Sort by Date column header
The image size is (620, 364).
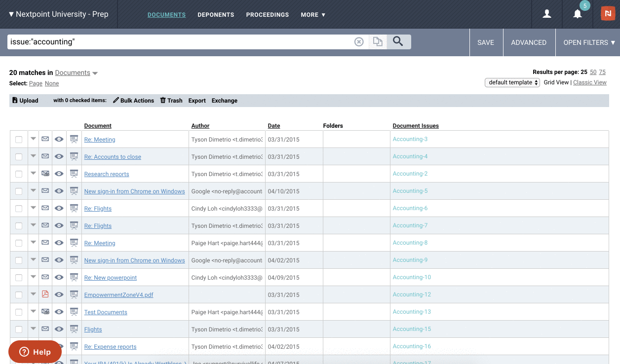[274, 126]
